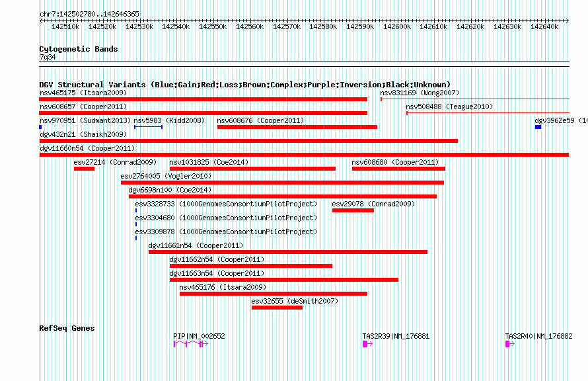Click the magenta TAS2R39 gene arrow glyph
Viewport: 588px width, 381px height.
point(367,344)
